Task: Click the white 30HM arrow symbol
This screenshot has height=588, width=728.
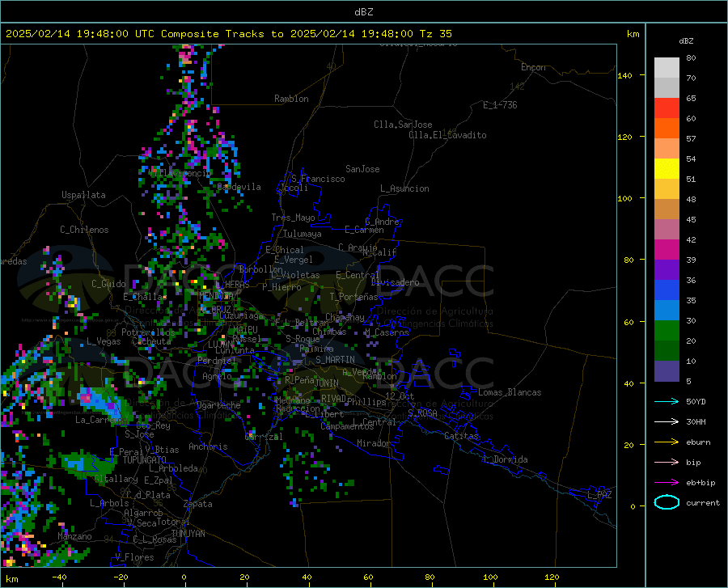Action: point(667,421)
